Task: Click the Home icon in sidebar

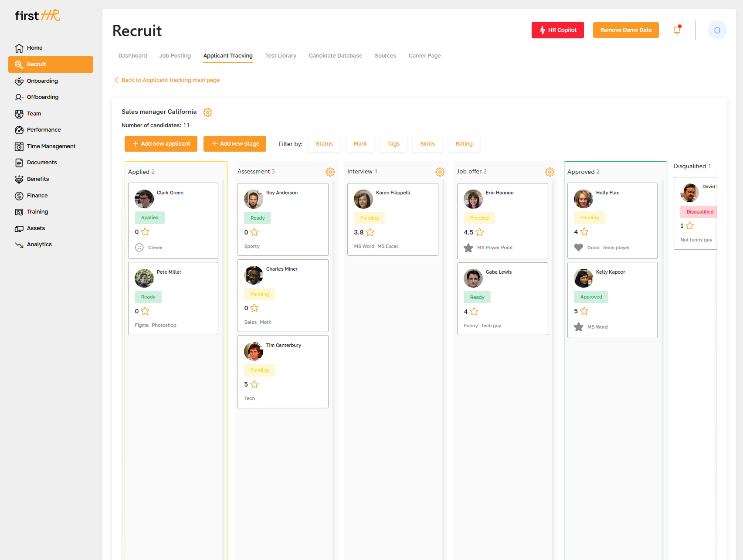Action: 19,48
